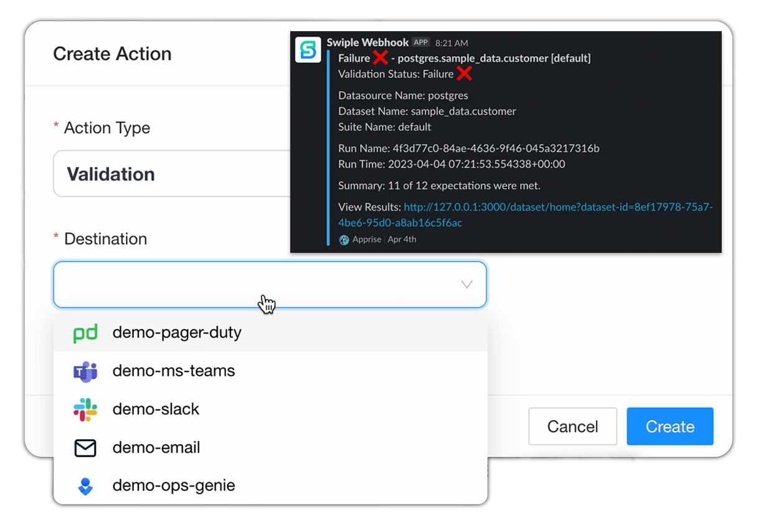Viewport: 761px width, 532px height.
Task: Click the PagerDuty icon in dropdown list
Action: point(85,333)
